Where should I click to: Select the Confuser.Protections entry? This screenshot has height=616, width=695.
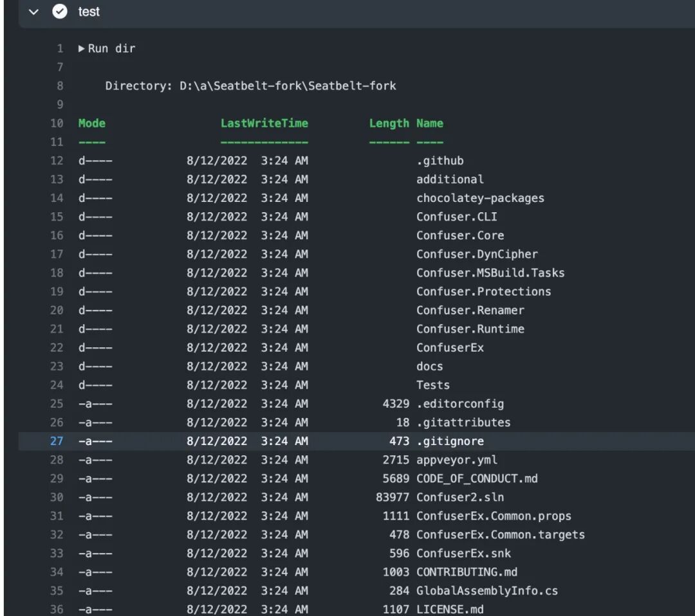pos(483,292)
